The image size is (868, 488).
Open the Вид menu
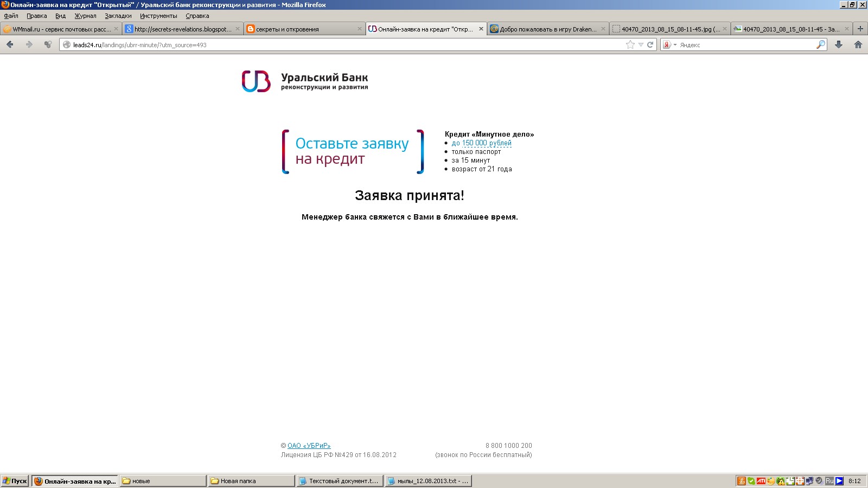tap(61, 16)
